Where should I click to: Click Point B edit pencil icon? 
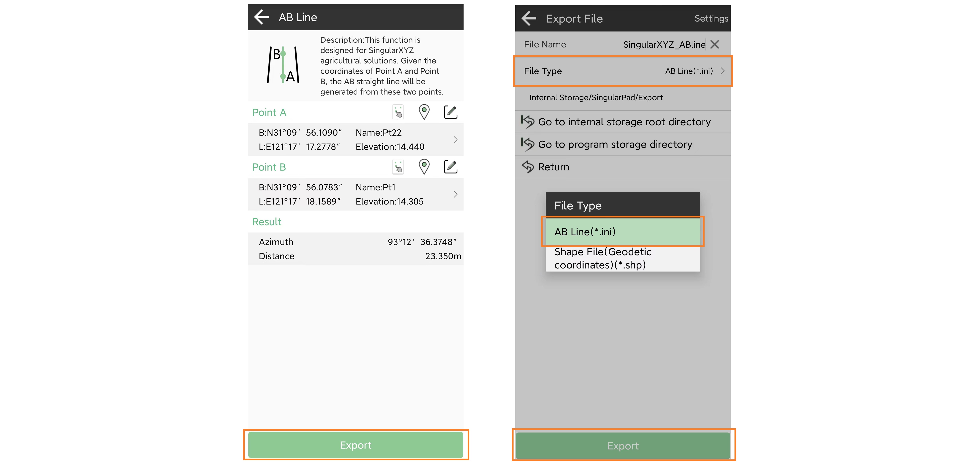coord(451,167)
